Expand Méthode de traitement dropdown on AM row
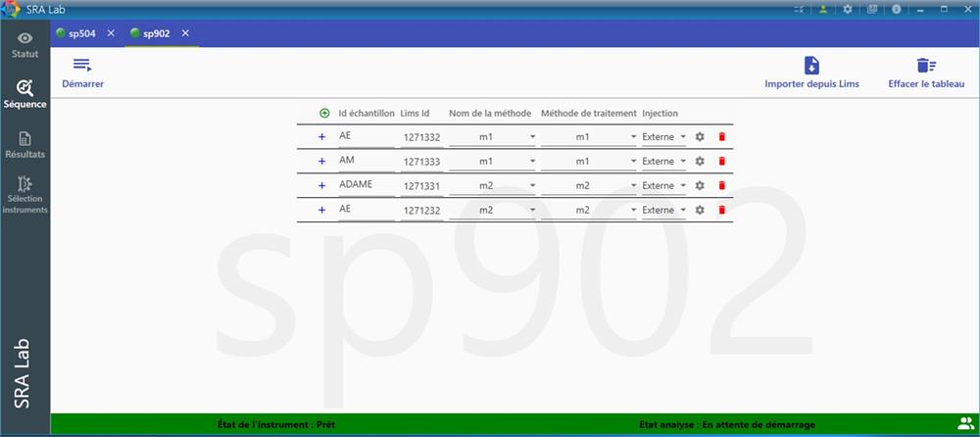Image resolution: width=980 pixels, height=437 pixels. point(633,162)
